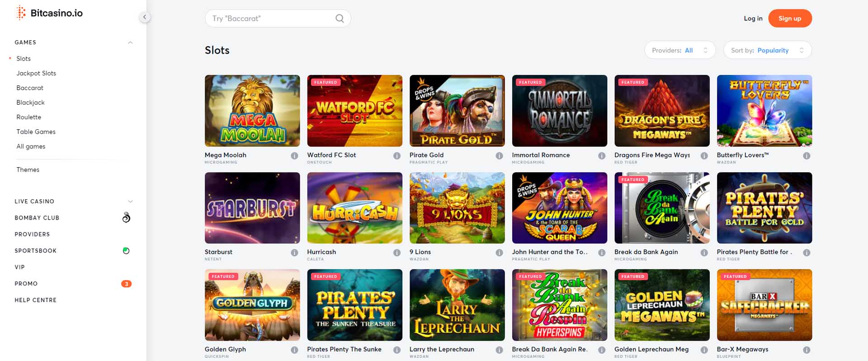Open the Dragon's Fire Megaways thumbnail
The image size is (868, 361).
(662, 111)
